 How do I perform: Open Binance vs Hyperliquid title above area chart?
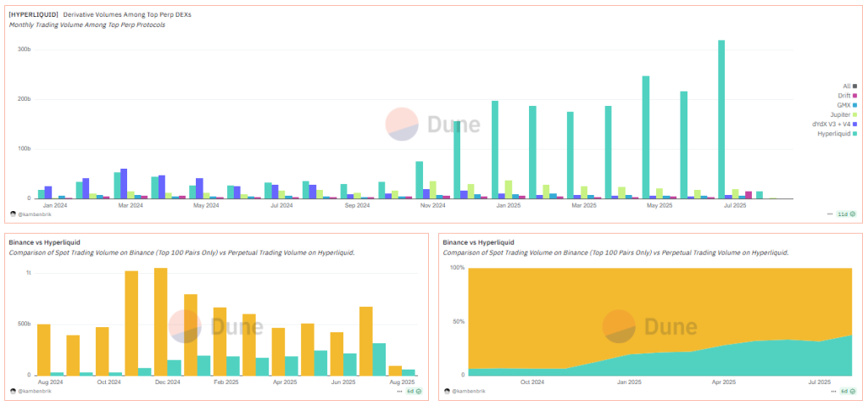[478, 242]
